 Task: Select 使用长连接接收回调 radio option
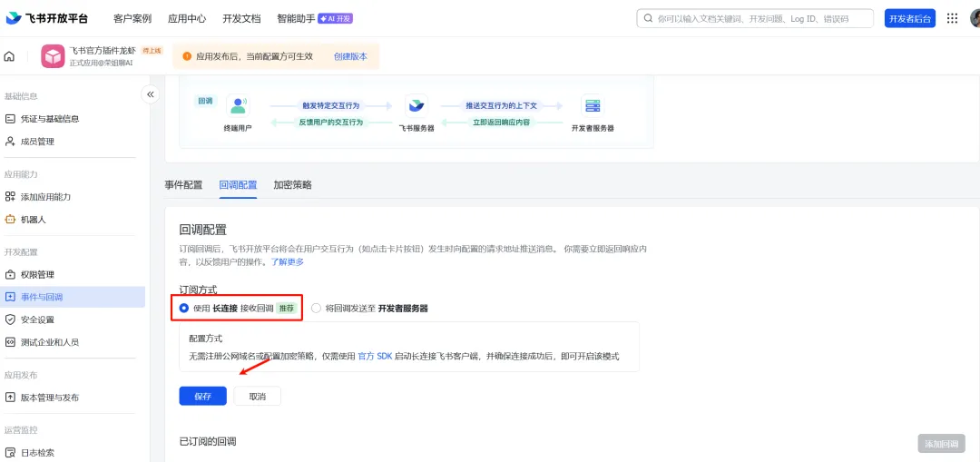click(x=183, y=309)
